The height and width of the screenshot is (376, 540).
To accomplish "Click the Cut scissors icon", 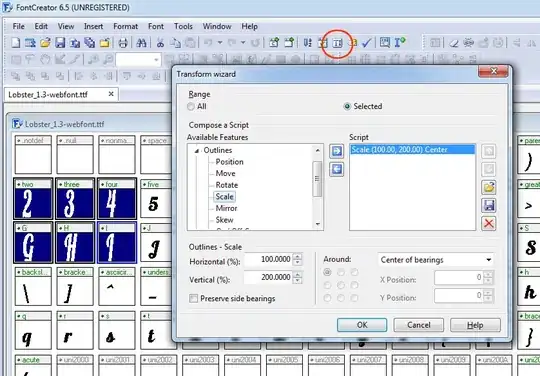I will coord(160,43).
